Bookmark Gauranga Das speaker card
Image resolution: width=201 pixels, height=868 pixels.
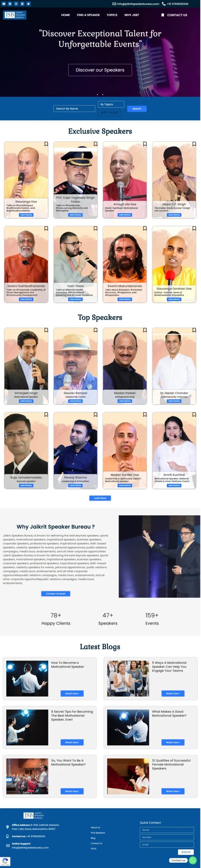point(46,144)
